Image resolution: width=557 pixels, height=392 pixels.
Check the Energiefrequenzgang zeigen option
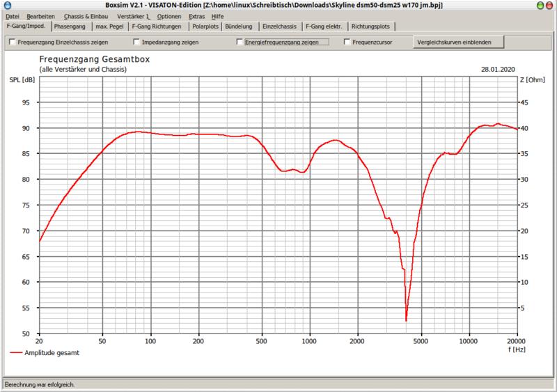pos(240,42)
